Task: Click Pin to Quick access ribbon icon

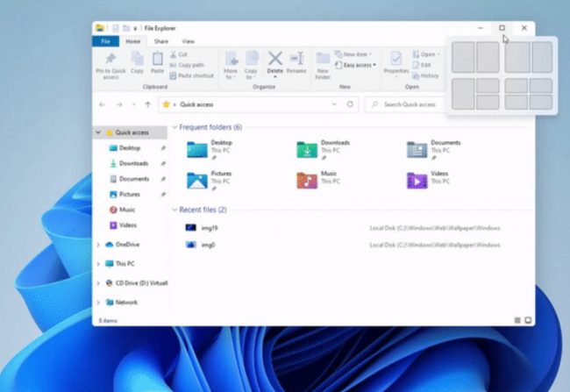Action: pyautogui.click(x=110, y=66)
